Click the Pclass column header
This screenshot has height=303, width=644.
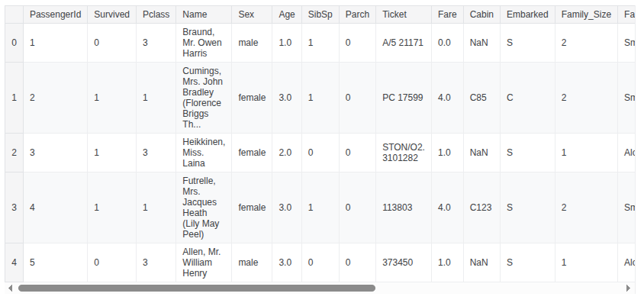click(156, 15)
